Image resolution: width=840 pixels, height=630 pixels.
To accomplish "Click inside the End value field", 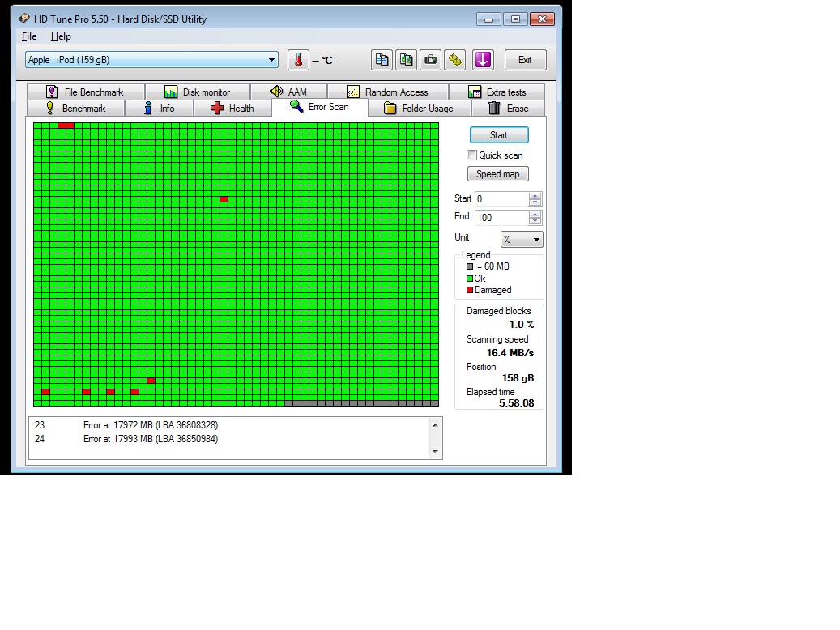I will point(501,218).
